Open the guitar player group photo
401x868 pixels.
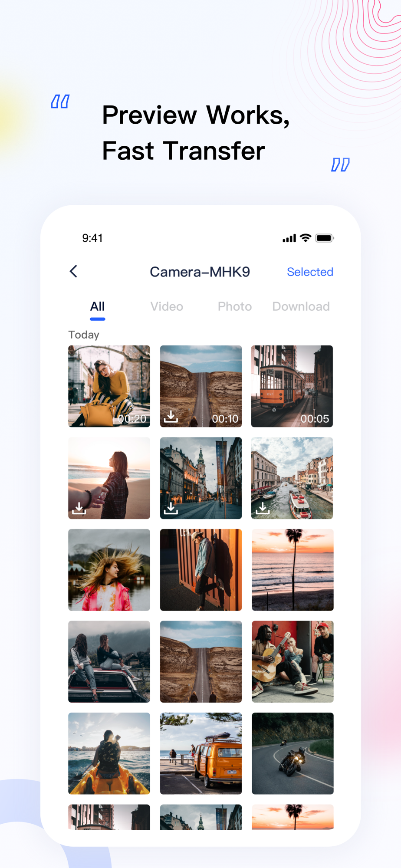[293, 661]
